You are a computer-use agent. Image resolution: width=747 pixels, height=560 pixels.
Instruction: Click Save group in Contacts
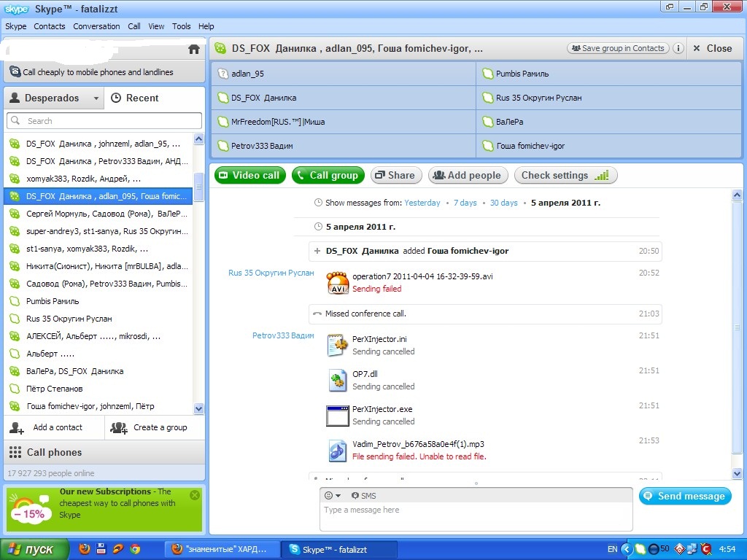click(618, 48)
